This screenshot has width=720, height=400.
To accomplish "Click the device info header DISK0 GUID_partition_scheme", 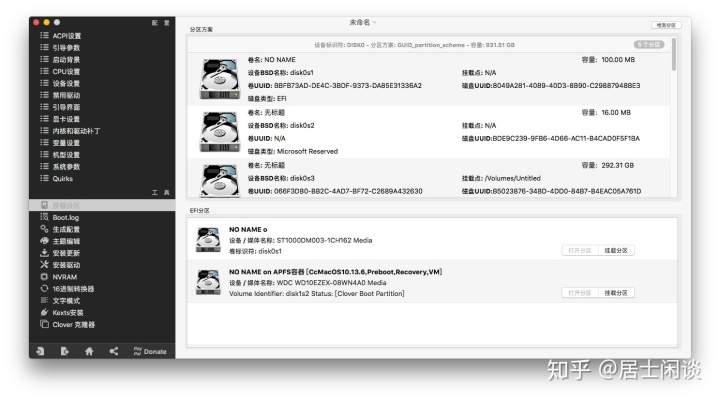I will [414, 45].
